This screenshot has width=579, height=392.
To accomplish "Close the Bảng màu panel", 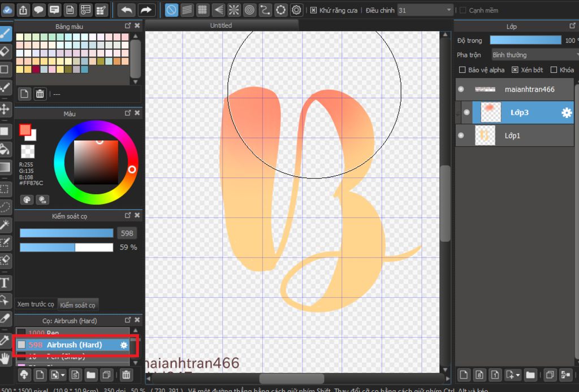I will point(137,25).
